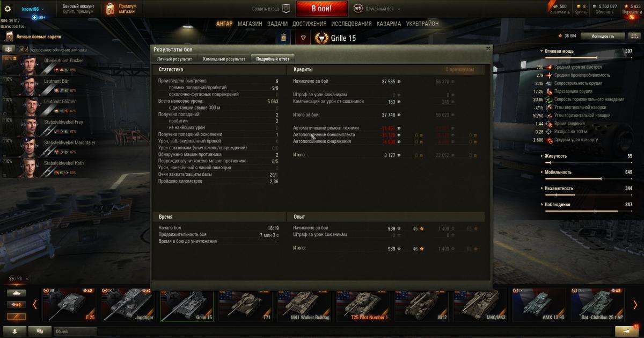This screenshot has height=338, width=644.
Task: Click the Create platoon shield icon
Action: pyautogui.click(x=286, y=9)
